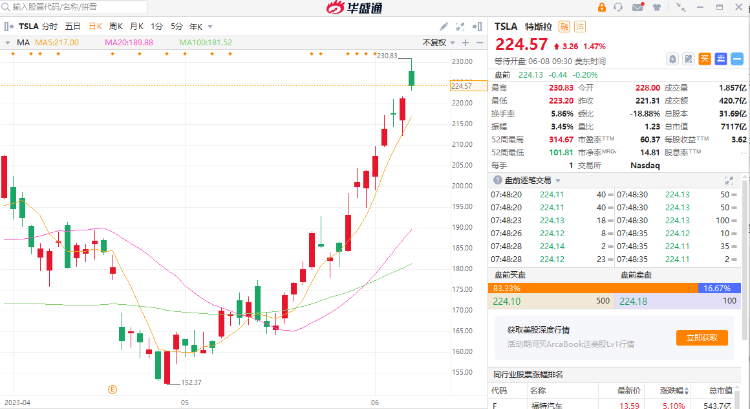Open the messages envelope icon

point(638,7)
